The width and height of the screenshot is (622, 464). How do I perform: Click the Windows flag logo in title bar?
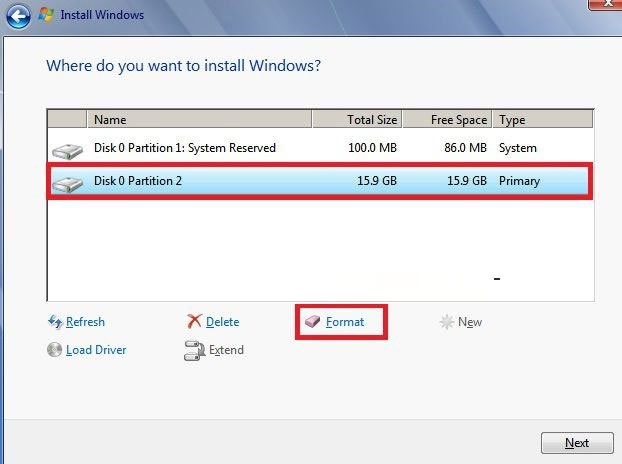(x=46, y=15)
